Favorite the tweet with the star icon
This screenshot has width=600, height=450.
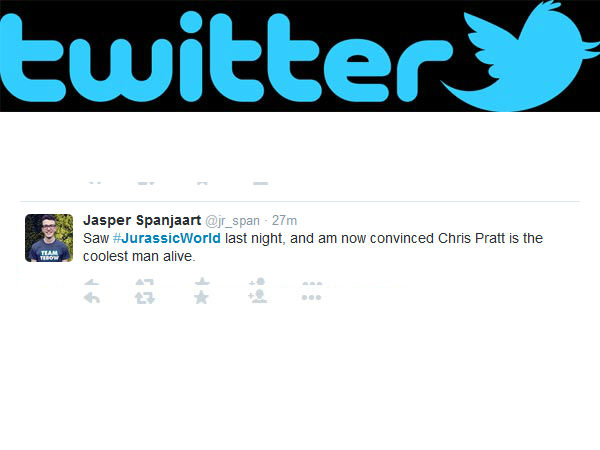click(201, 297)
